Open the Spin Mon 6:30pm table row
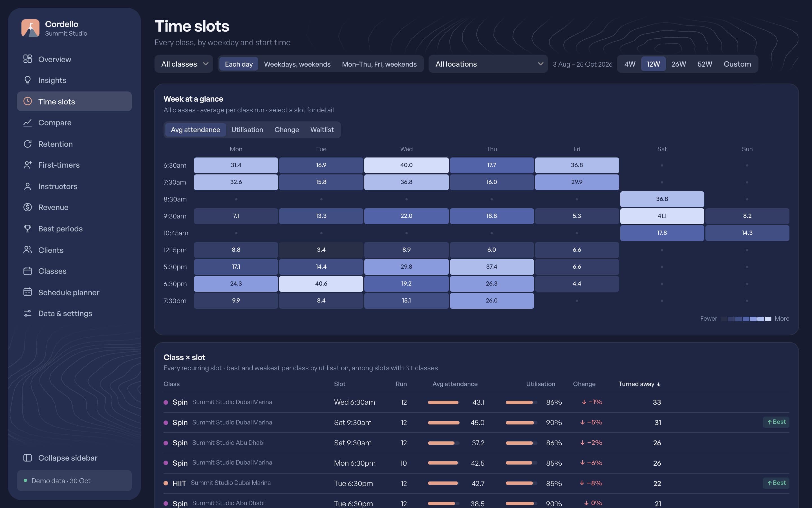The width and height of the screenshot is (812, 508). pos(476,463)
